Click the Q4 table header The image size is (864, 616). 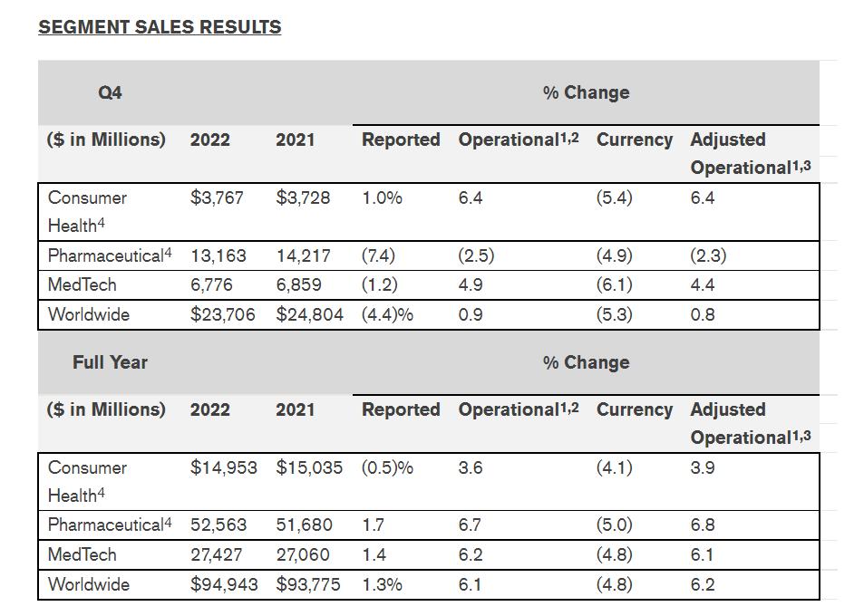click(x=110, y=92)
